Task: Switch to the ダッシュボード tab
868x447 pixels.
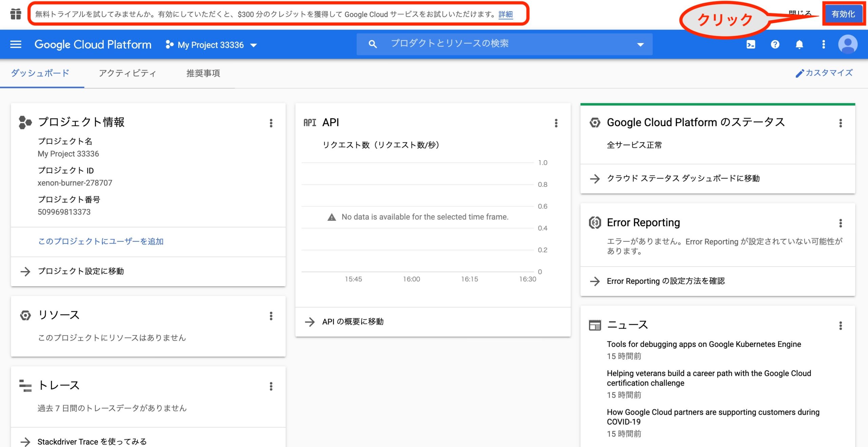Action: tap(40, 73)
